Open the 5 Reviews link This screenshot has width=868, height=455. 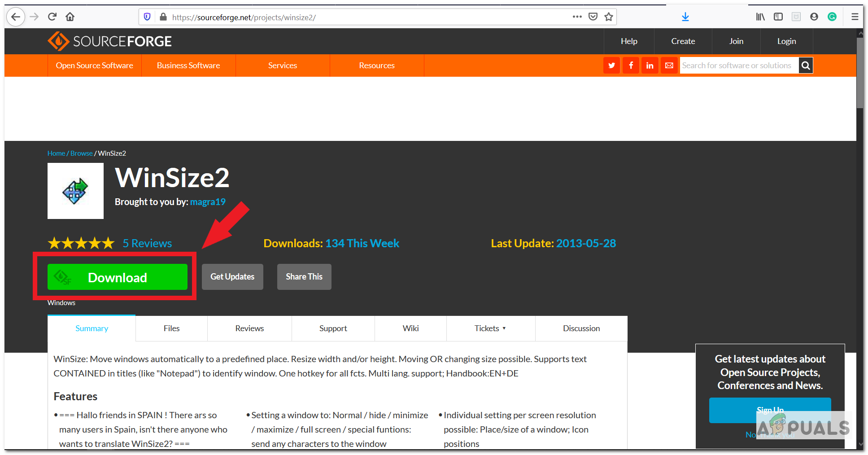[x=147, y=243]
